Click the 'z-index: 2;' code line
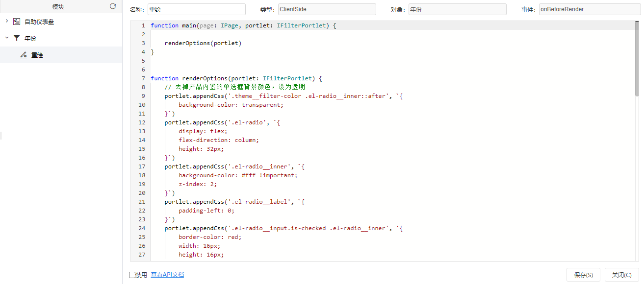The image size is (644, 284). coord(198,184)
